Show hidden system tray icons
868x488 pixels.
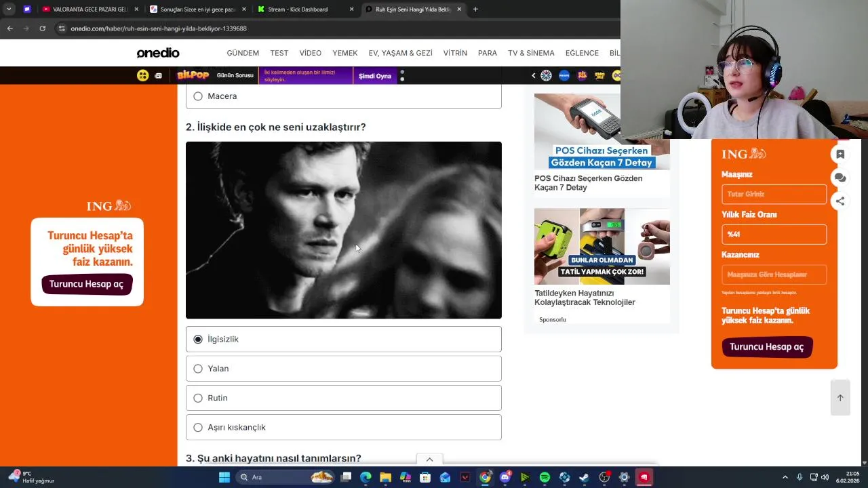(785, 477)
